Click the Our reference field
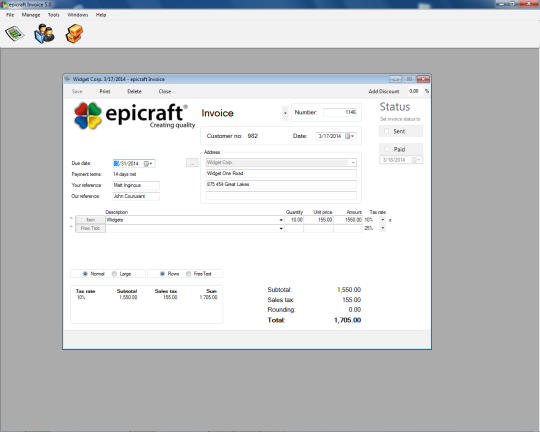The image size is (540, 432). pos(136,196)
